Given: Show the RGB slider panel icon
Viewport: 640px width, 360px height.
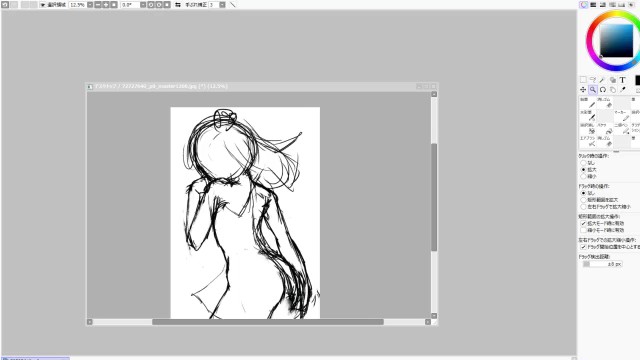Looking at the screenshot, I should point(593,4).
